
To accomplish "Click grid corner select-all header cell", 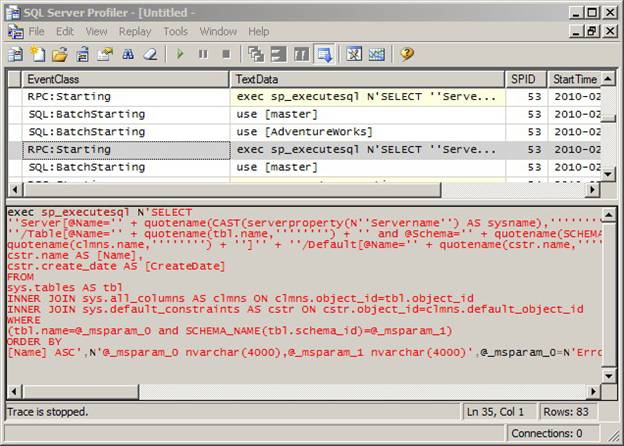I will pos(14,79).
